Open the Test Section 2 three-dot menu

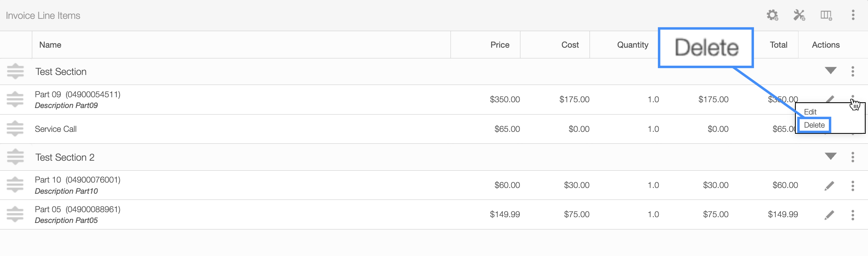click(x=853, y=157)
